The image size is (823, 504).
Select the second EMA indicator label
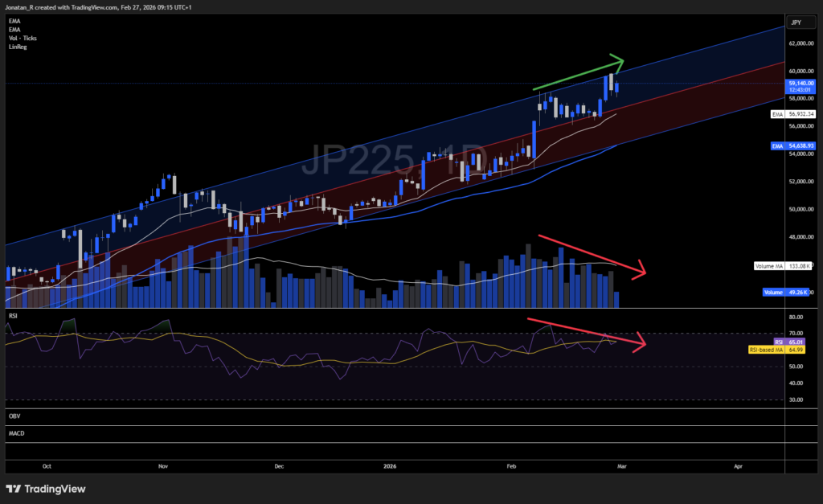[x=13, y=28]
